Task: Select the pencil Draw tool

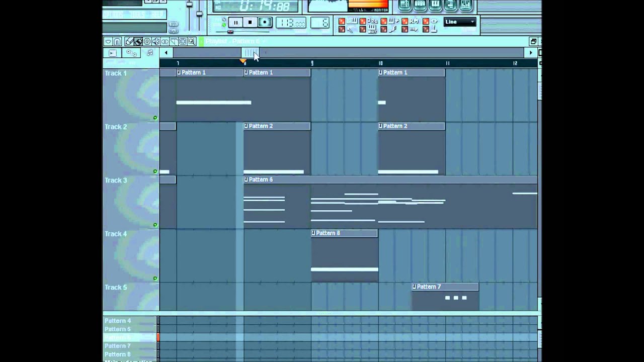Action: pyautogui.click(x=129, y=42)
